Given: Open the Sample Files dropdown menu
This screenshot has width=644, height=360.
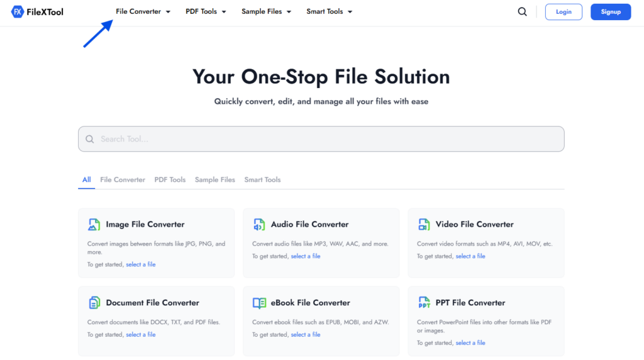Looking at the screenshot, I should coord(266,11).
